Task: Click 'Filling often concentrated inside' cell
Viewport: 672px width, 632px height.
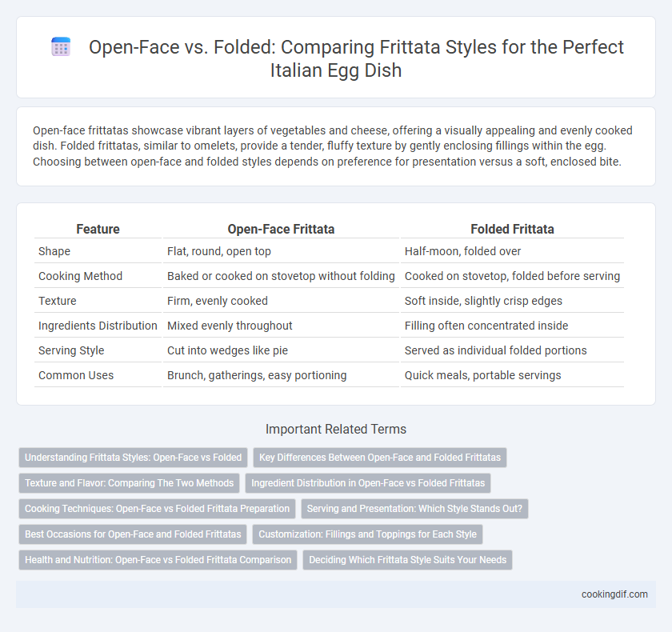Action: [512, 326]
